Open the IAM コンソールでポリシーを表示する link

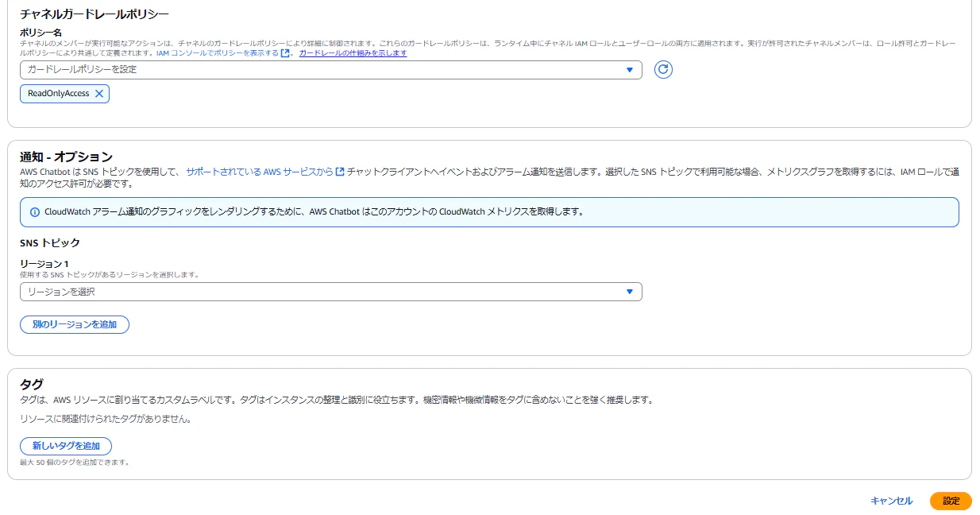click(x=218, y=53)
